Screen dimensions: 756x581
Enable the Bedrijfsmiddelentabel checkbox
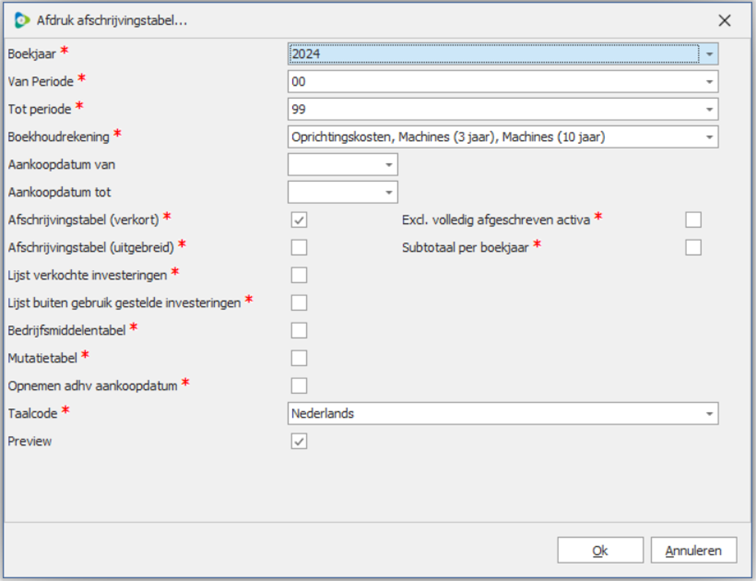(x=299, y=330)
